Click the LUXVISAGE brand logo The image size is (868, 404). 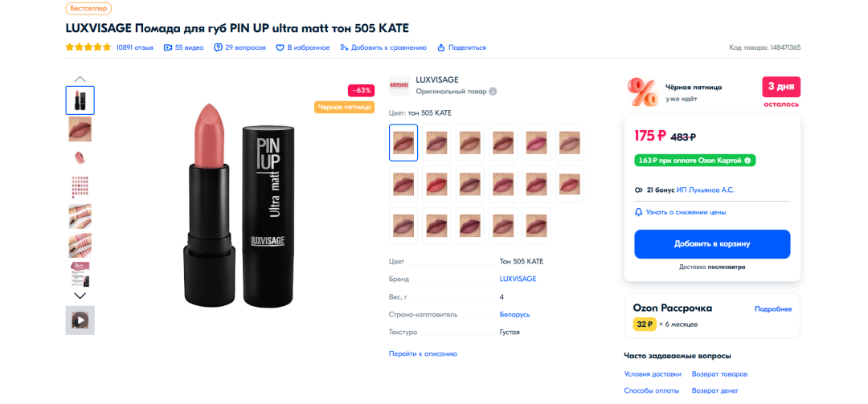(399, 85)
